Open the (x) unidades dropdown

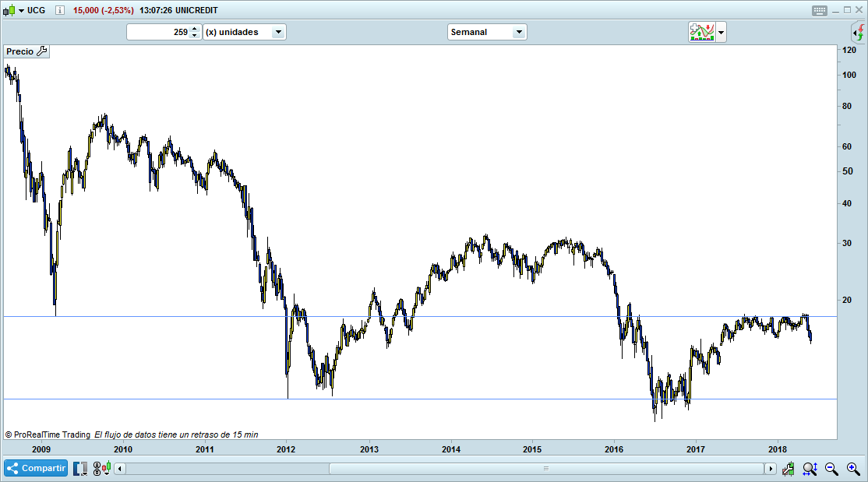[x=244, y=32]
